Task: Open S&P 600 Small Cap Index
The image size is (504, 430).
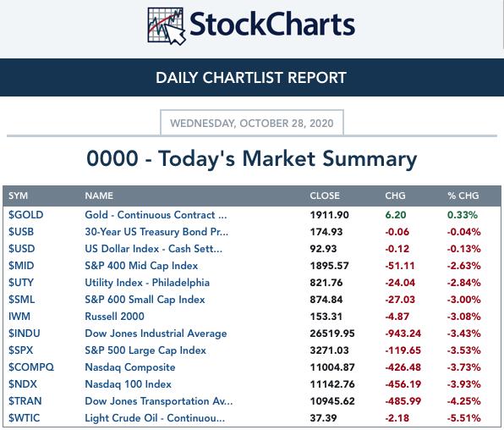Action: [145, 300]
